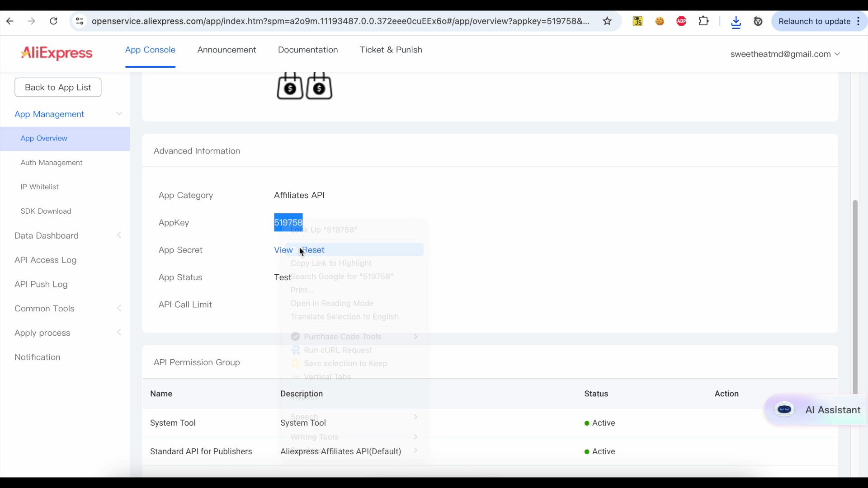Expand the Apply process chevron

[119, 333]
